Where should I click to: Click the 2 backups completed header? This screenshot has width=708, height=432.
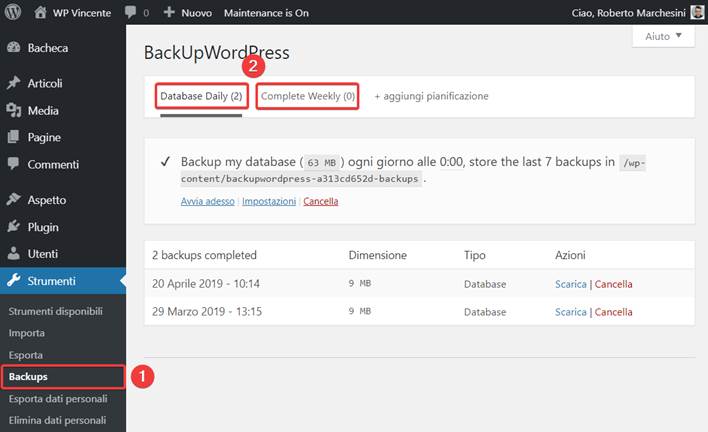205,255
